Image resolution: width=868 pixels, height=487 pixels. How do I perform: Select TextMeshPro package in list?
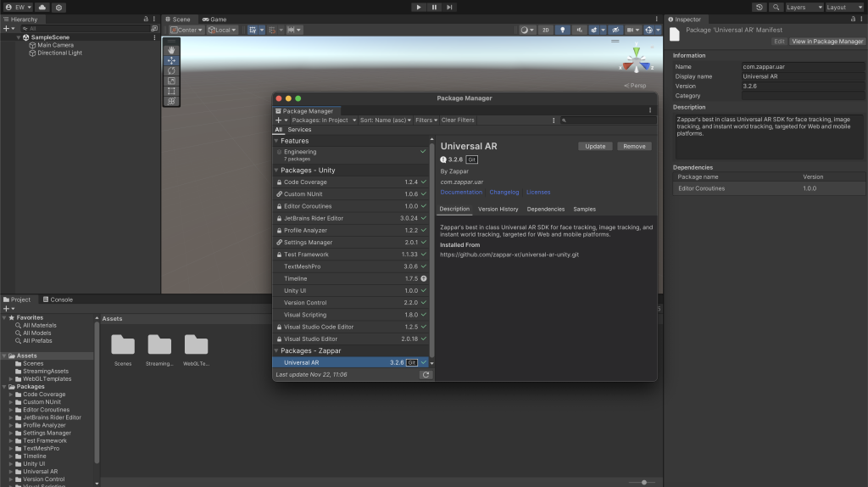point(351,266)
